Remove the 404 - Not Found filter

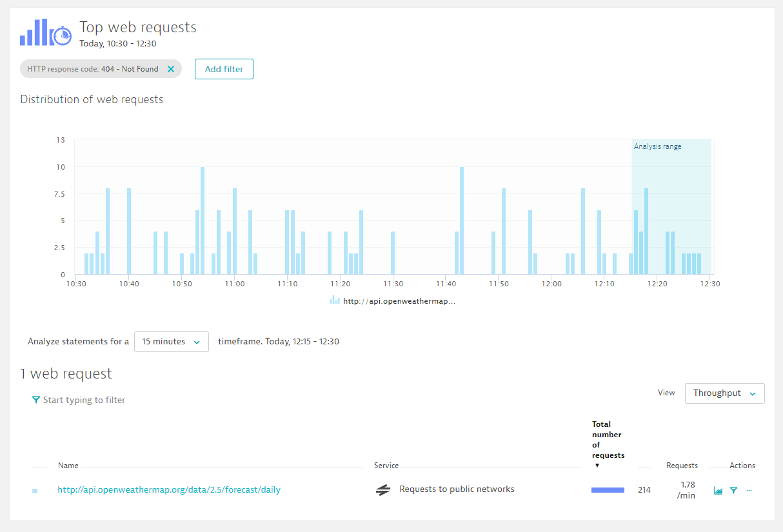click(171, 69)
